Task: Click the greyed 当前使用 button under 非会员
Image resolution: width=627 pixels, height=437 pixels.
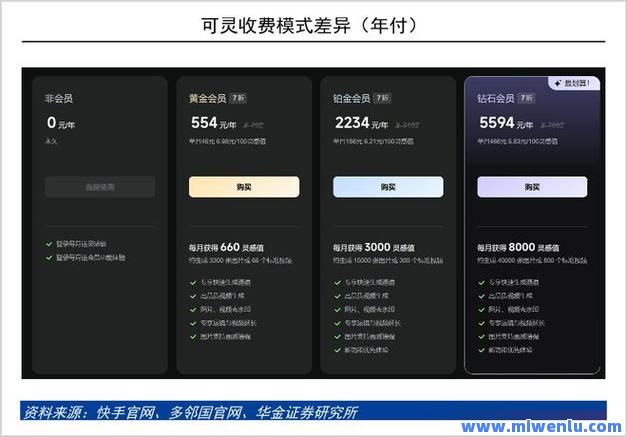Action: point(100,187)
